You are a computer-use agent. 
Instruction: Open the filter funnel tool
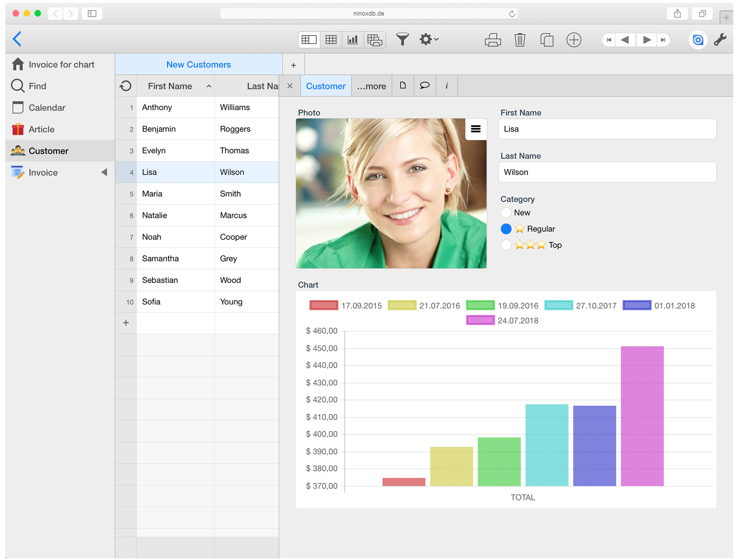[402, 39]
